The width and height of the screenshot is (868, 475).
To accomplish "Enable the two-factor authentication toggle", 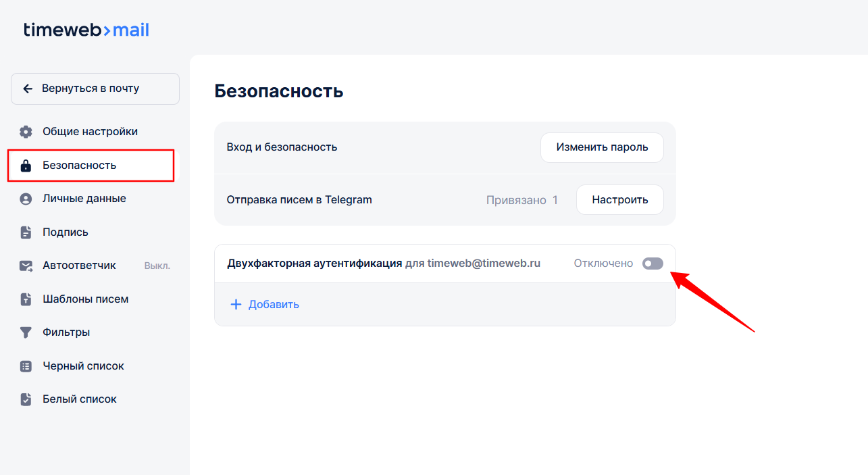I will tap(653, 264).
